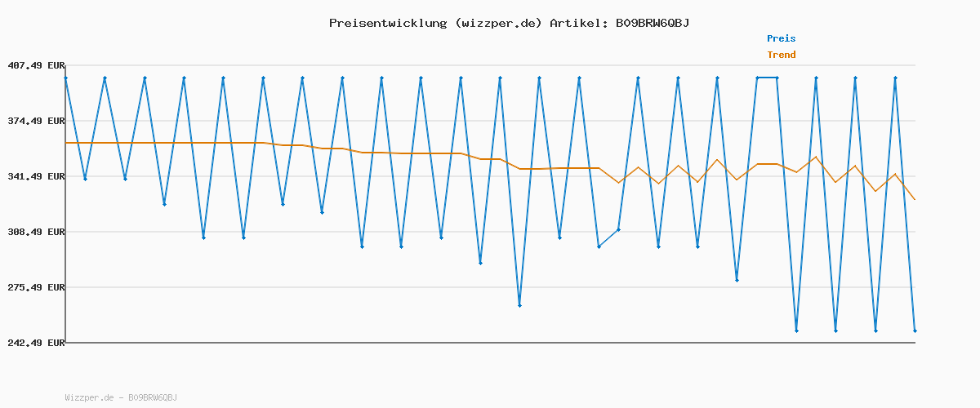Click the right end of the orange trend line
980x408 pixels.
point(915,199)
